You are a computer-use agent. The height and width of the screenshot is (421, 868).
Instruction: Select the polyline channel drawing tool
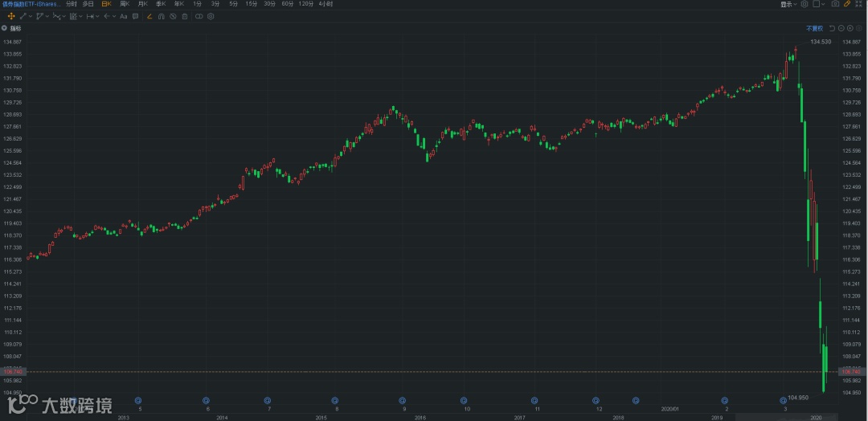(x=39, y=16)
